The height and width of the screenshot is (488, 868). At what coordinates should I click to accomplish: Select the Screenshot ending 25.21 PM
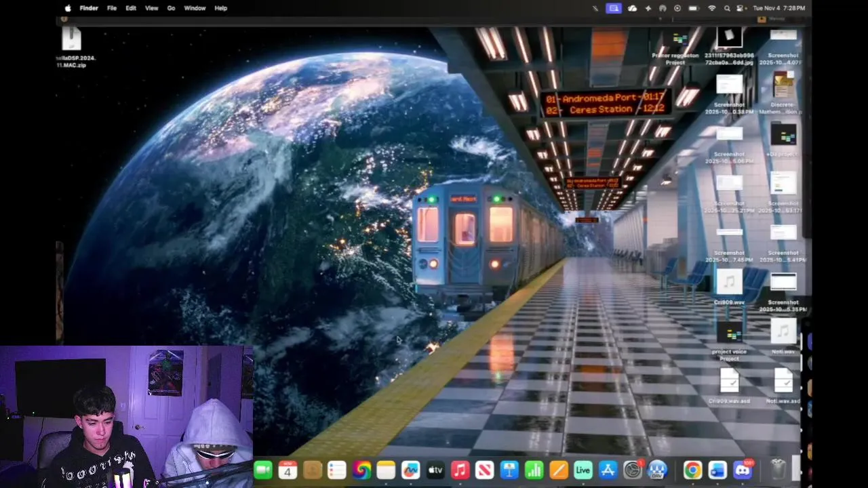click(x=729, y=183)
